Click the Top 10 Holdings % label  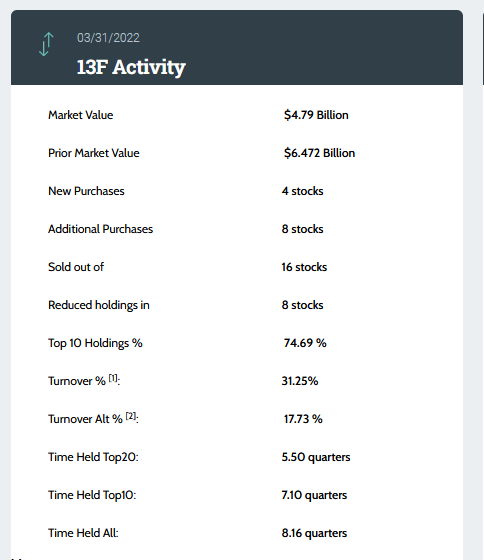coord(95,343)
